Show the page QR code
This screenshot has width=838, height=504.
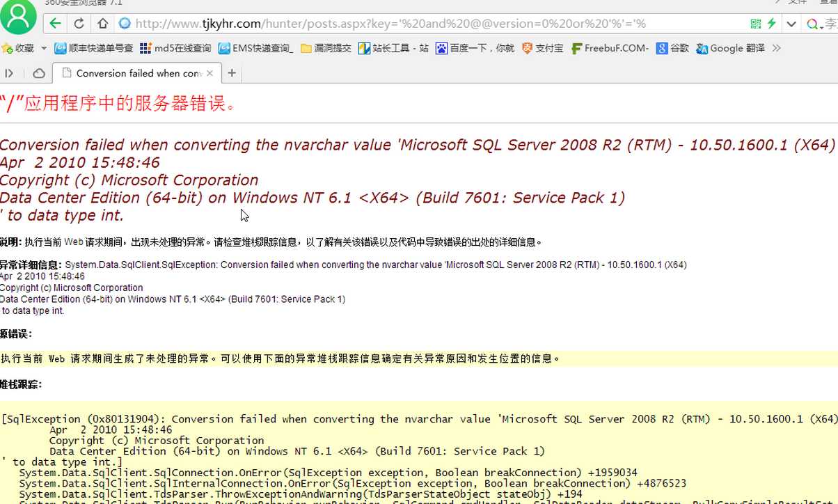click(x=756, y=24)
